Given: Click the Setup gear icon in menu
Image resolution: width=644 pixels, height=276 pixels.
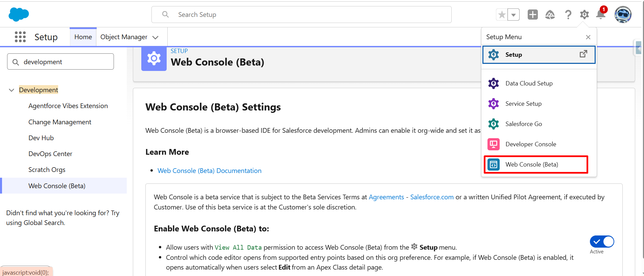Looking at the screenshot, I should (494, 55).
